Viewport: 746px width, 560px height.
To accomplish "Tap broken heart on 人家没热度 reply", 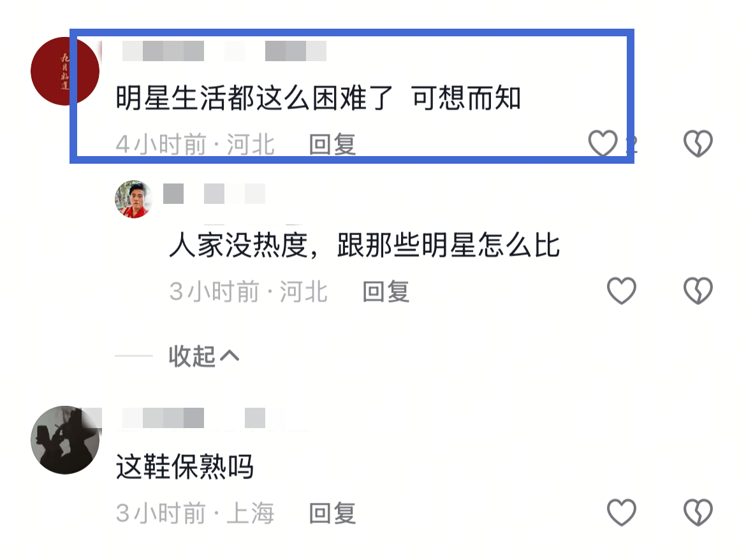I will 698,291.
